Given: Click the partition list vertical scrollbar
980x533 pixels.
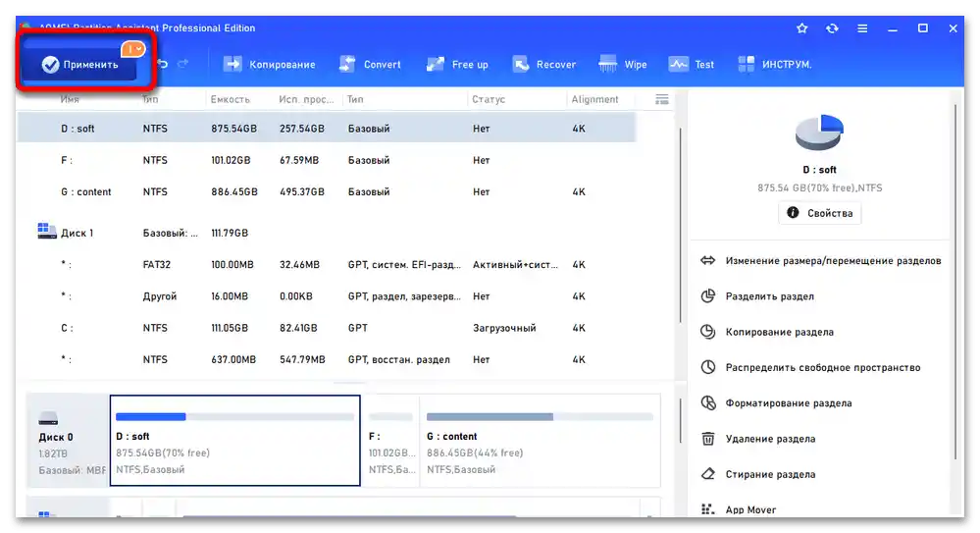Looking at the screenshot, I should point(680,226).
